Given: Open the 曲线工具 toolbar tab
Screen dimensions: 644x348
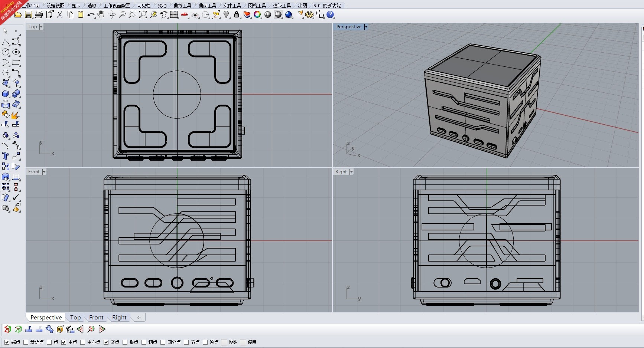Looking at the screenshot, I should (x=182, y=6).
